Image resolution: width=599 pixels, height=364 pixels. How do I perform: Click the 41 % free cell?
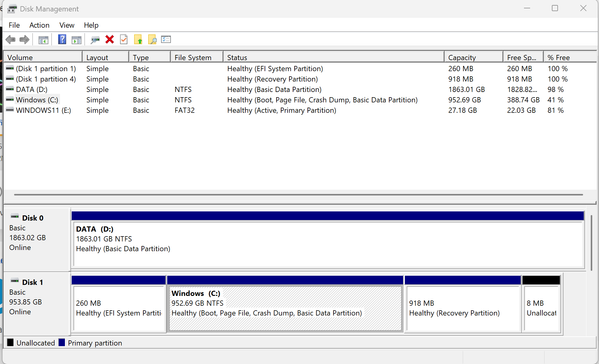point(555,100)
